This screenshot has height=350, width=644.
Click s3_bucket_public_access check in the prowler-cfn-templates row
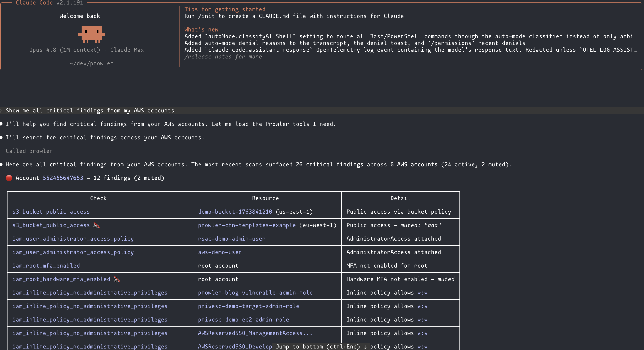pyautogui.click(x=51, y=225)
